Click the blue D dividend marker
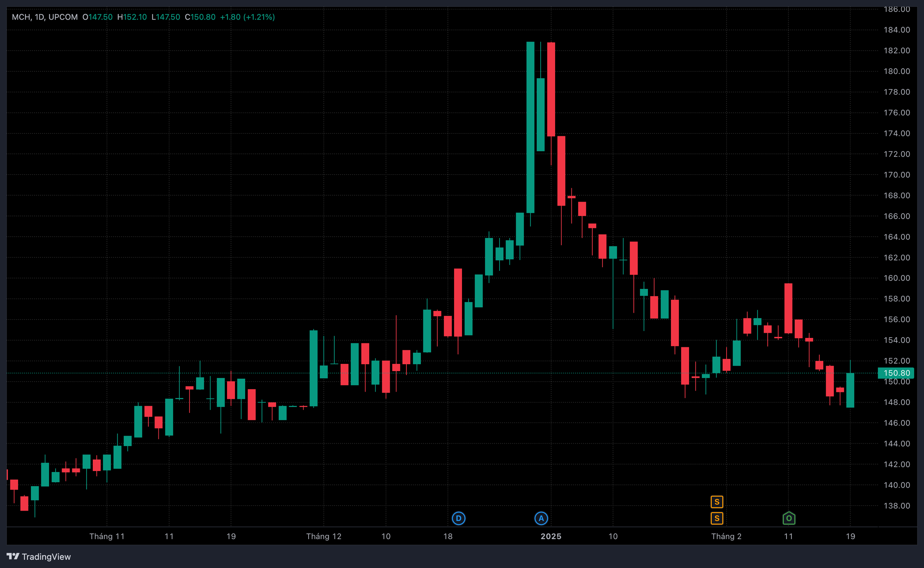Viewport: 924px width, 568px height. tap(458, 519)
